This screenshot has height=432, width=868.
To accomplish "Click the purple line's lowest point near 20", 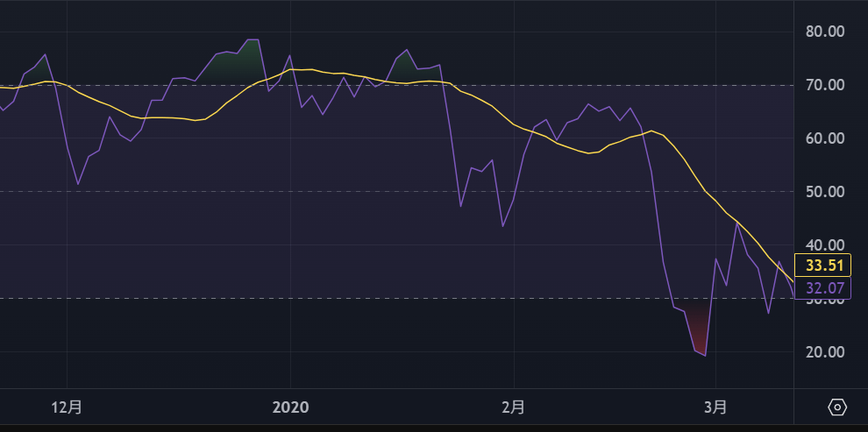I will (x=705, y=355).
